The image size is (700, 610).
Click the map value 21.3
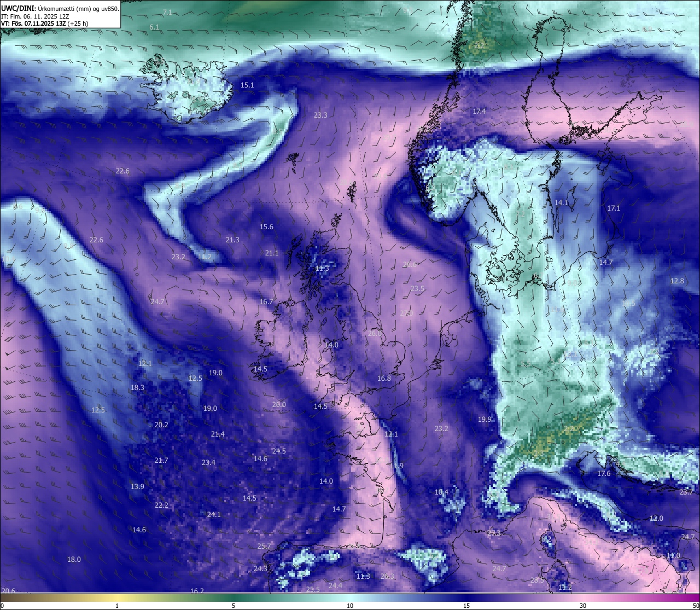pos(232,240)
